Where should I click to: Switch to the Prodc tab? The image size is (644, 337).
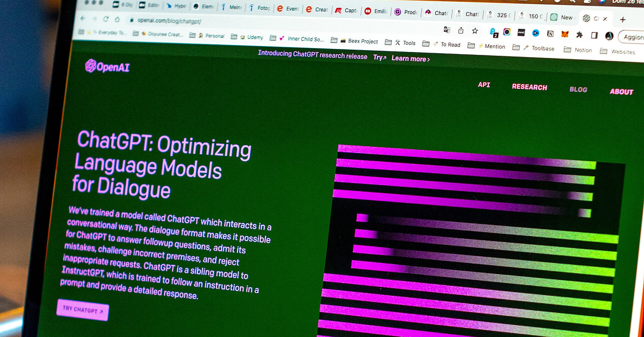click(406, 12)
